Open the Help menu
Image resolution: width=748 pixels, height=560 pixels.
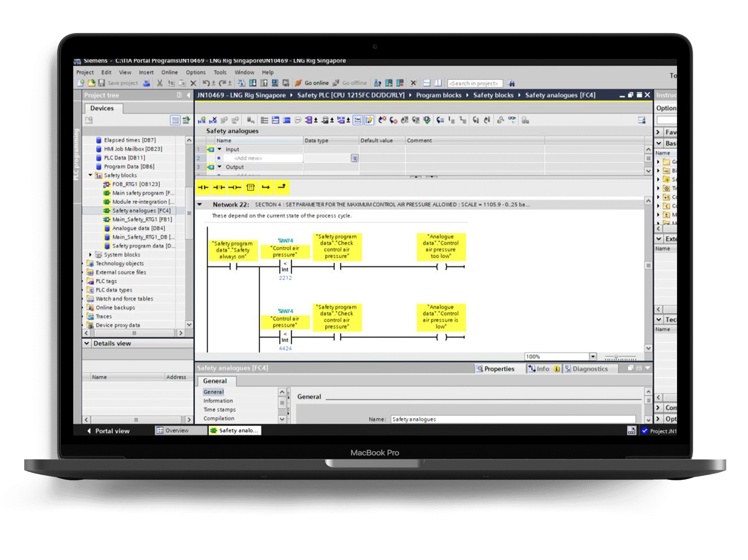[268, 72]
